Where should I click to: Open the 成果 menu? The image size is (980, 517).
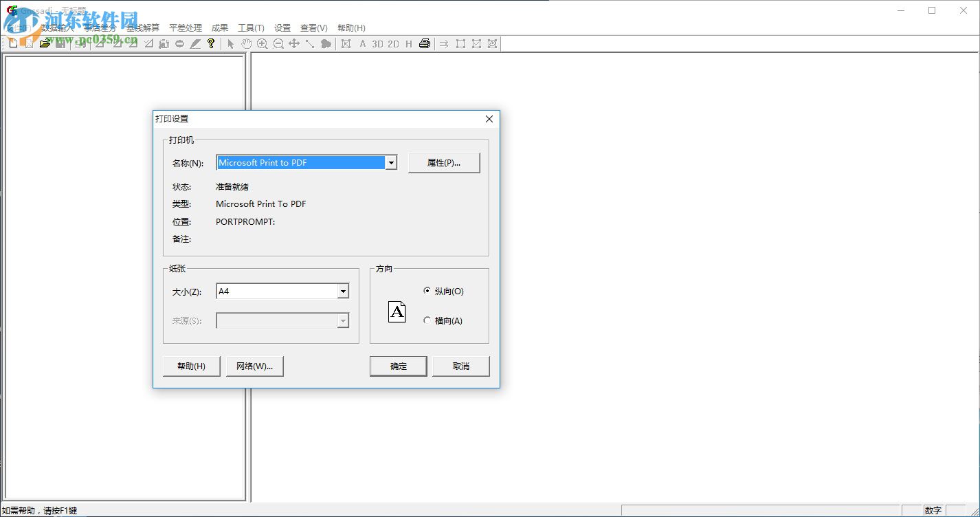[220, 28]
